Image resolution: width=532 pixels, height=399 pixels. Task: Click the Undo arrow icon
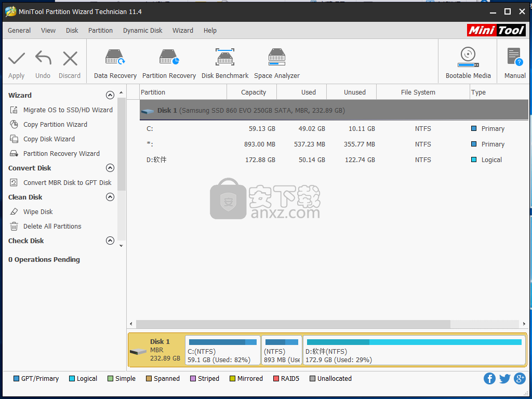(43, 58)
